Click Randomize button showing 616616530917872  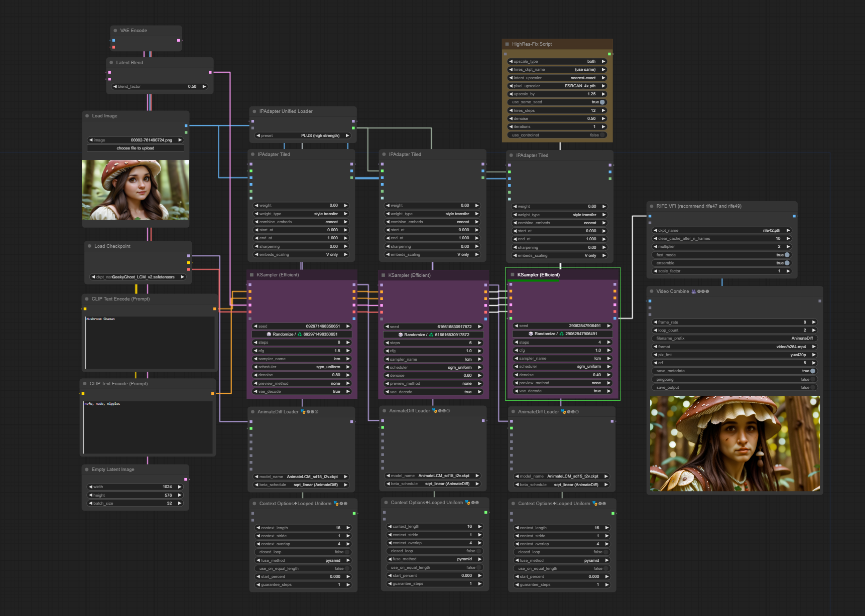pos(434,335)
